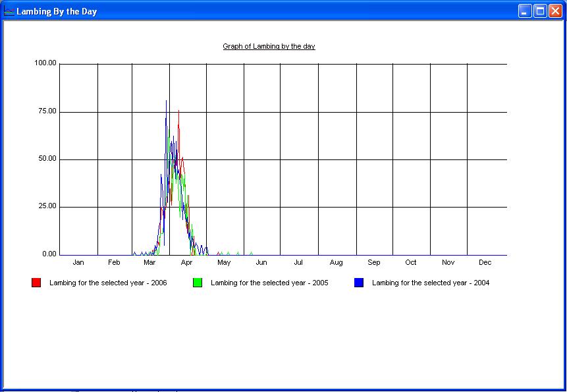Click the Apr axis label
The image size is (567, 392).
click(x=186, y=262)
